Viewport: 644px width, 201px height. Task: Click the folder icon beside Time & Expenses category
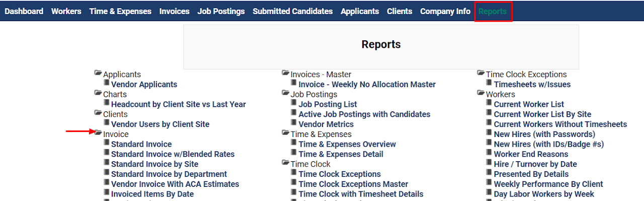286,133
